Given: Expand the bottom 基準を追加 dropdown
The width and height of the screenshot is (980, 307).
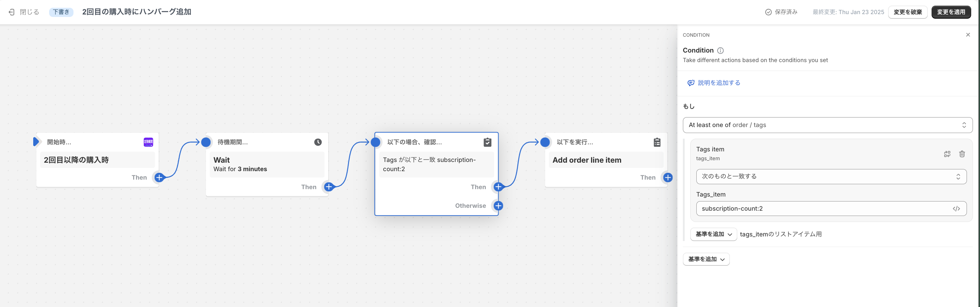Looking at the screenshot, I should pyautogui.click(x=706, y=259).
